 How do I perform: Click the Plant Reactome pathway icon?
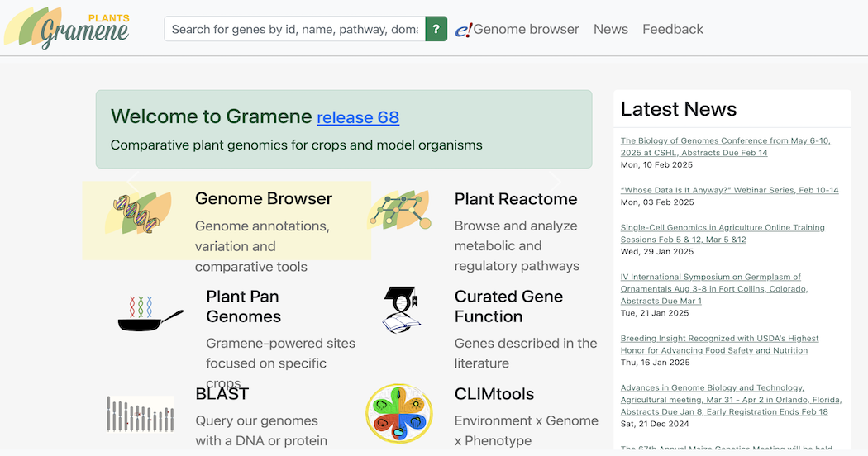399,210
